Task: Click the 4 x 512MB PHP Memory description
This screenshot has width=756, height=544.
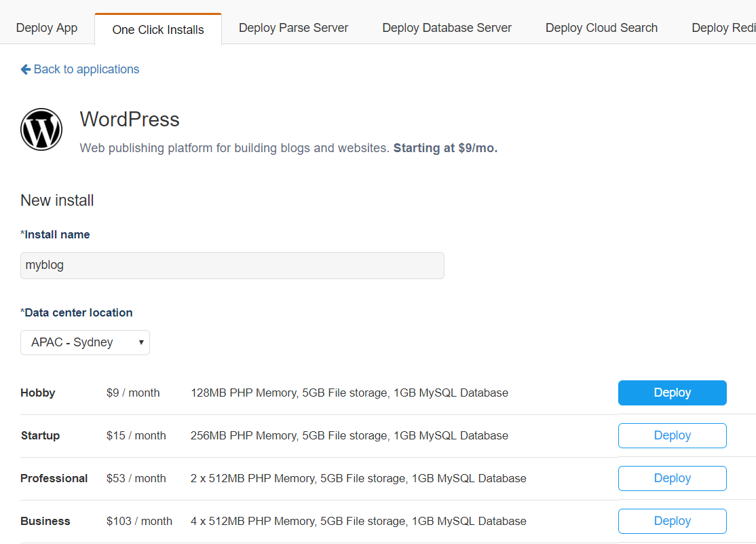Action: click(358, 522)
